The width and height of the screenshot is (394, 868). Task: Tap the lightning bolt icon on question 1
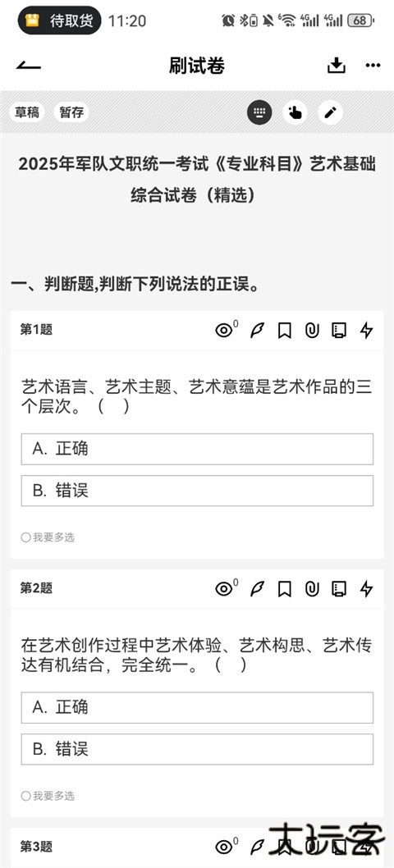point(366,331)
